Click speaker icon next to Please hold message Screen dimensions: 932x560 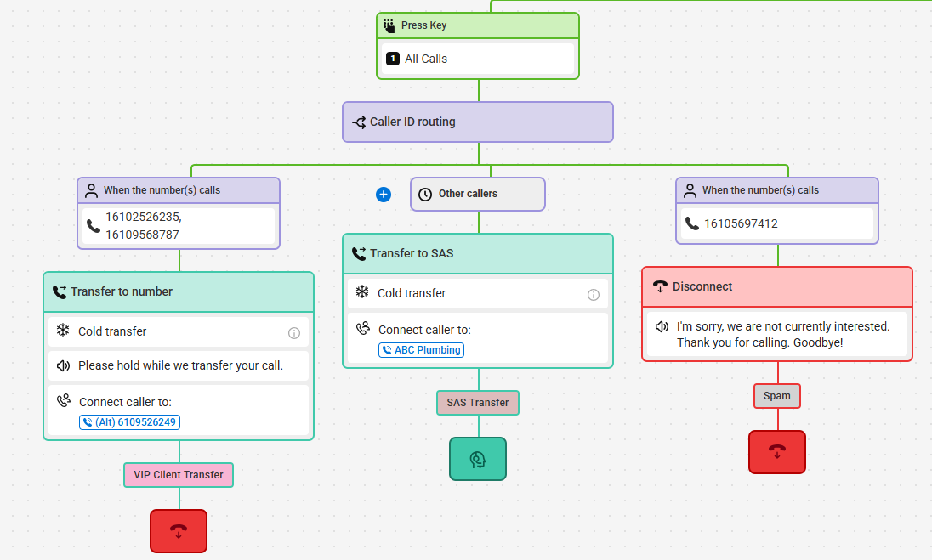[x=63, y=365]
